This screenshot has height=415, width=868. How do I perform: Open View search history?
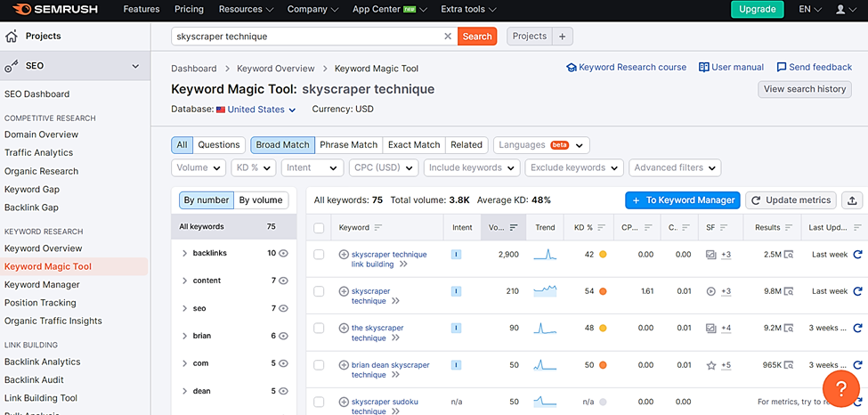804,89
